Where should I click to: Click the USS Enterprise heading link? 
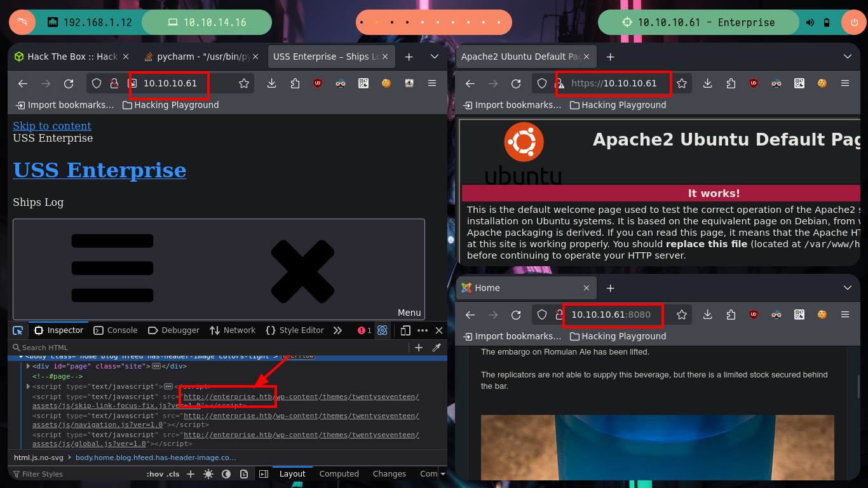[x=100, y=170]
